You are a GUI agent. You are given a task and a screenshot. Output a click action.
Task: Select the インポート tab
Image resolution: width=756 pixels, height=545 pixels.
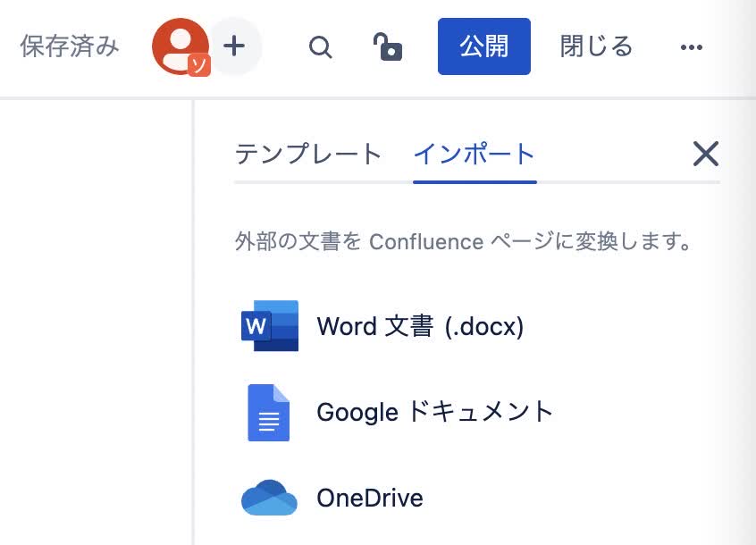coord(475,155)
